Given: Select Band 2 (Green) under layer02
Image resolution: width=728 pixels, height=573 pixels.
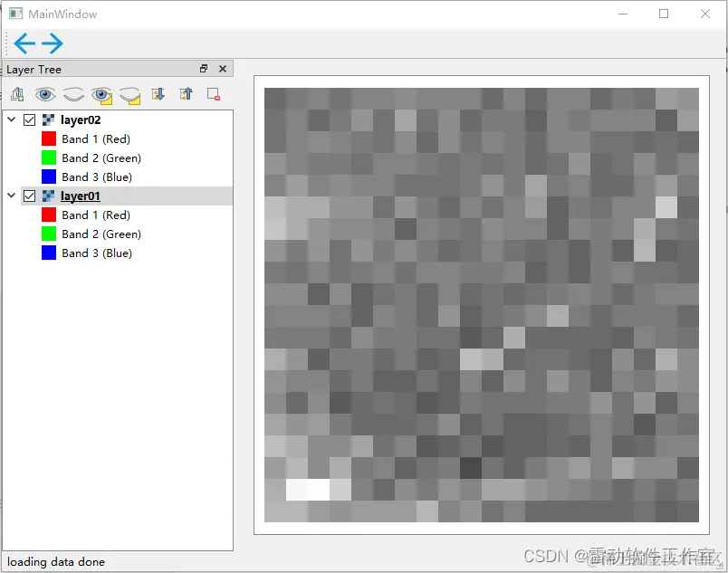Looking at the screenshot, I should coord(101,158).
